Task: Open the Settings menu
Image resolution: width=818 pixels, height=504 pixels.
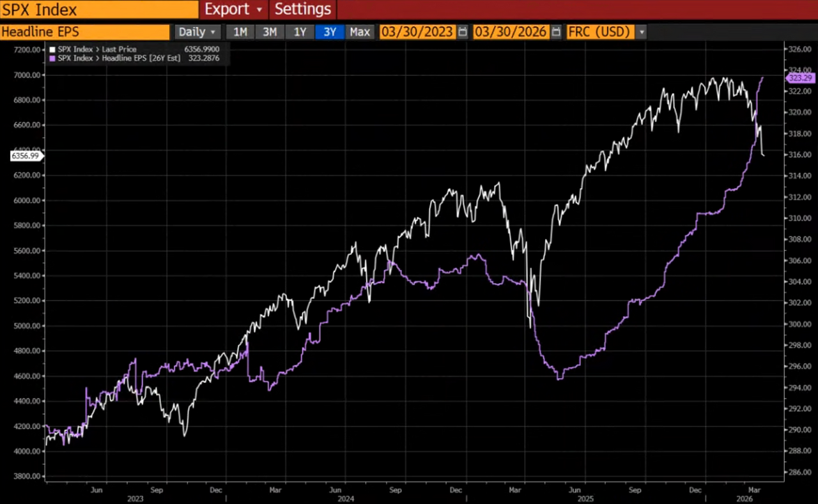Action: point(303,10)
